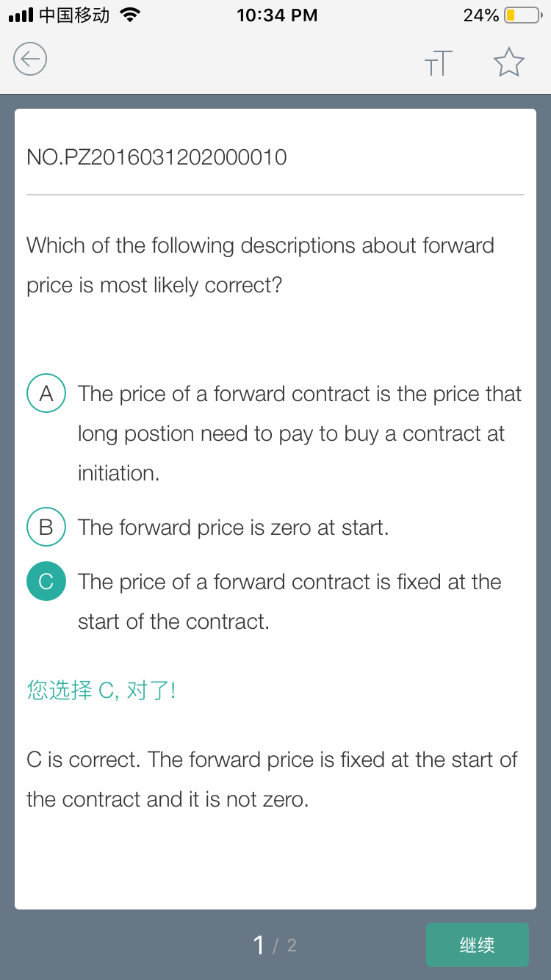
Task: Select answer option A circle
Action: point(46,394)
